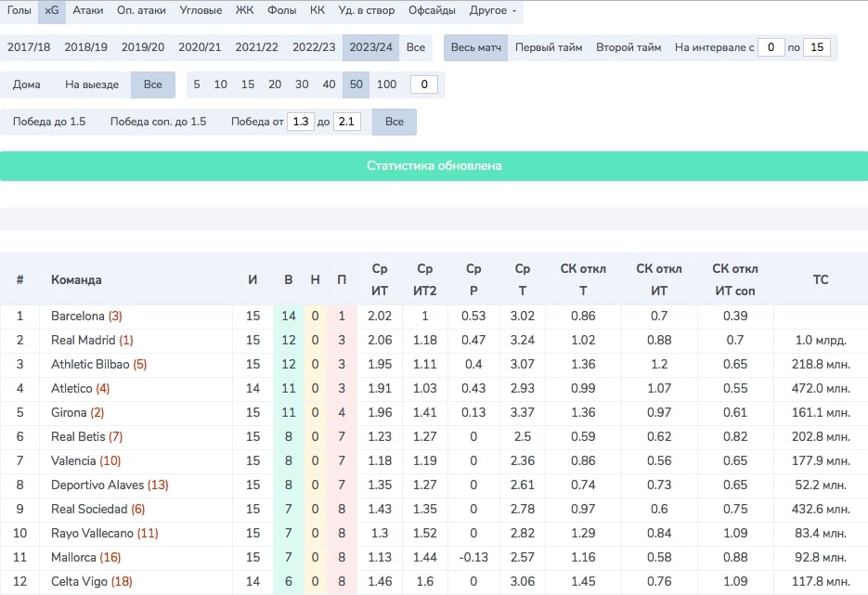Screen dimensions: 868x595
Task: Focus interval start field with 0
Action: click(x=771, y=47)
